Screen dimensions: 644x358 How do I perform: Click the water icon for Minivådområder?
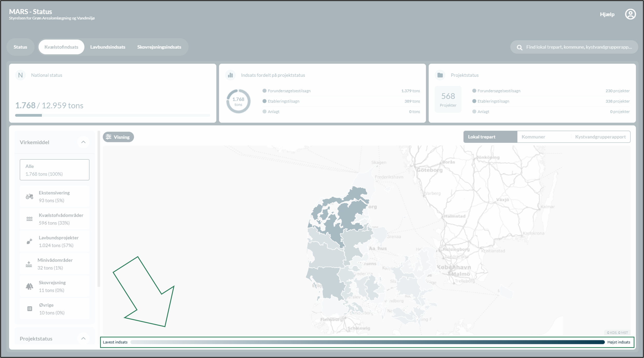(x=29, y=264)
